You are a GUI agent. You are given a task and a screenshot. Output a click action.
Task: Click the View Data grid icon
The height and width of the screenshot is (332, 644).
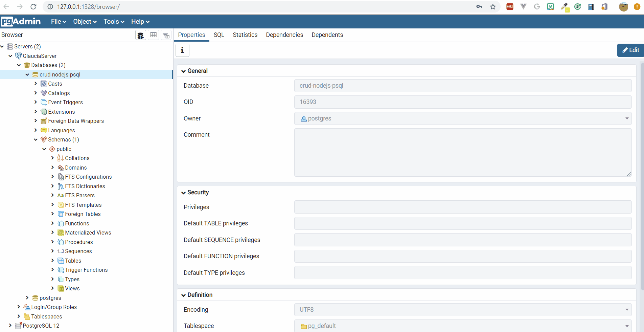[x=153, y=35]
